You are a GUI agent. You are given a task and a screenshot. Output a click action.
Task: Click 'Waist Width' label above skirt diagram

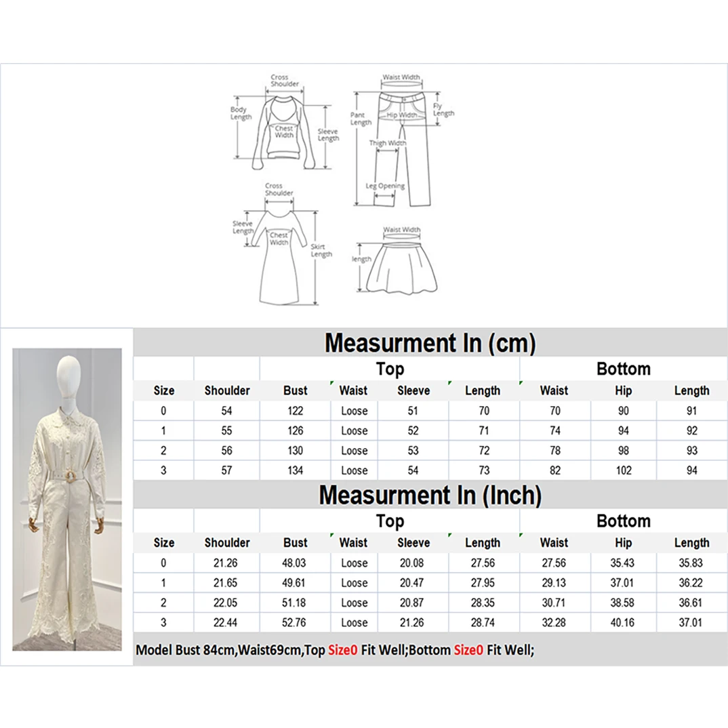pos(401,229)
